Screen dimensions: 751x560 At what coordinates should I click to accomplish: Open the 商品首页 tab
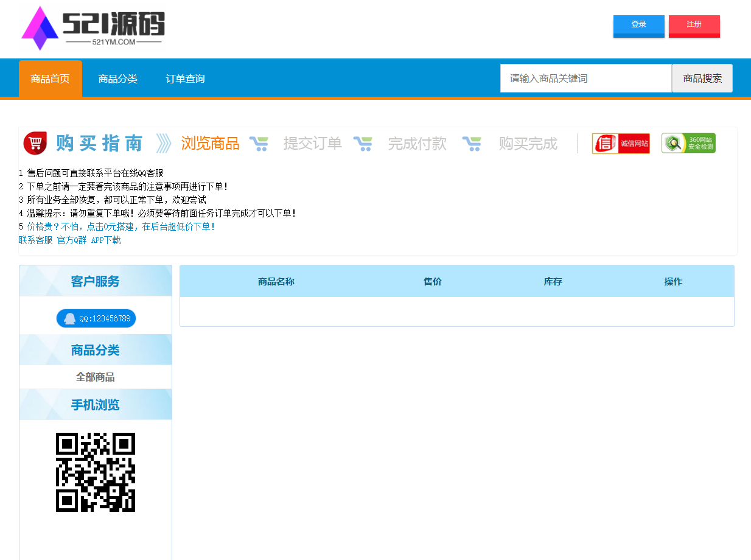(x=51, y=79)
